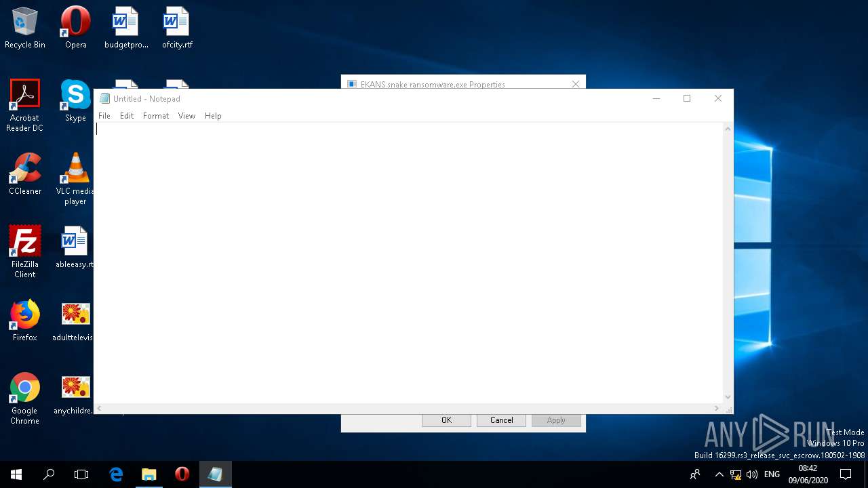The image size is (868, 488).
Task: Click Notepad's vertical scrollbar up arrow
Action: pos(728,129)
